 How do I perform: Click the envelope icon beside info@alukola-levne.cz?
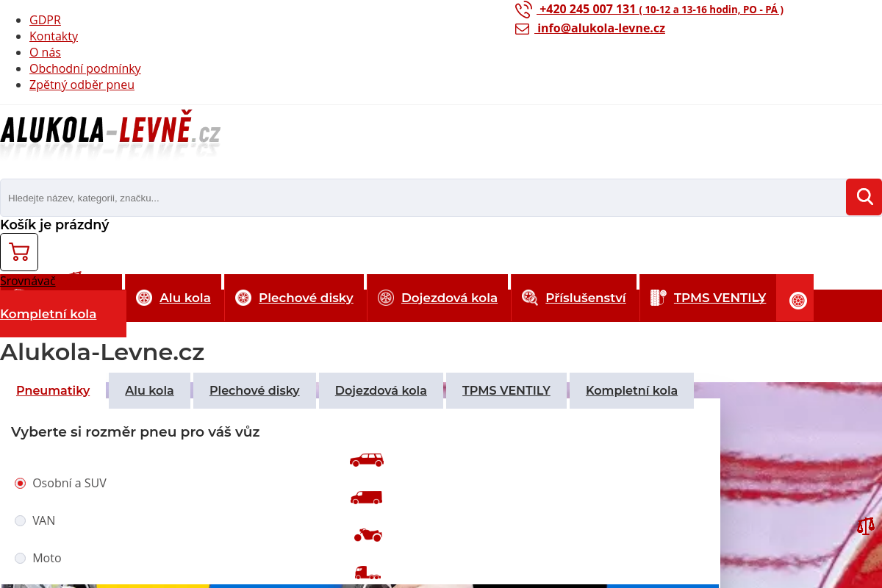pyautogui.click(x=523, y=29)
